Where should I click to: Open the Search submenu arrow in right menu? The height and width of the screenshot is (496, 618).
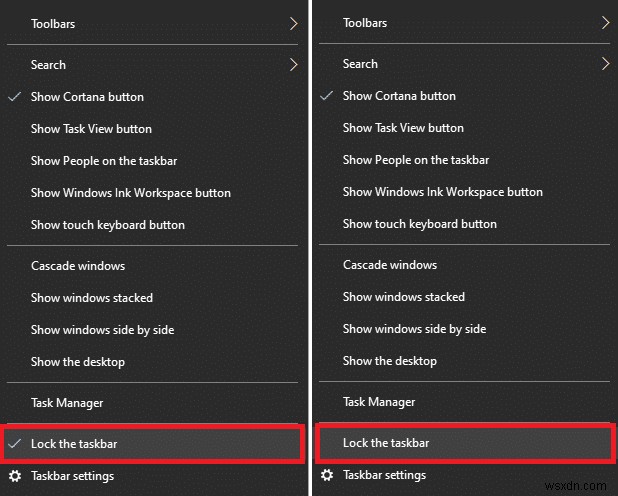606,64
